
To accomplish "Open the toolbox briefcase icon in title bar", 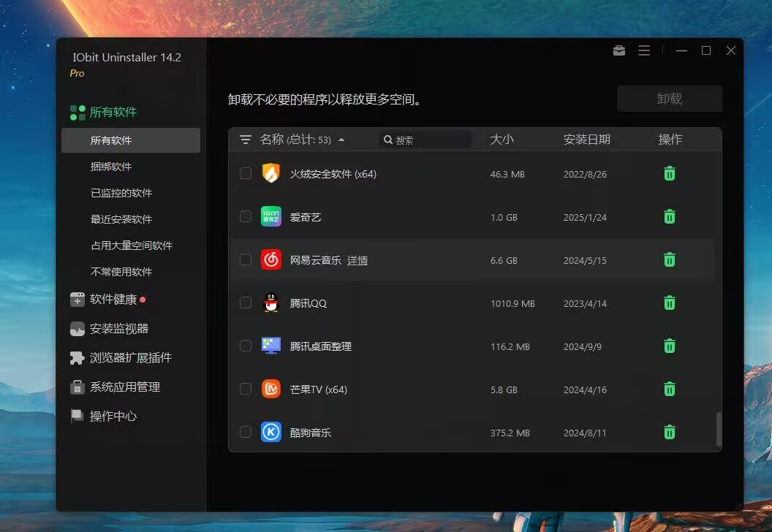I will tap(619, 50).
